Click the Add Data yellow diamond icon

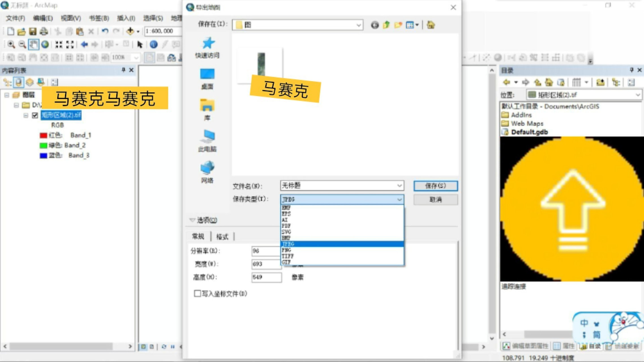[131, 31]
